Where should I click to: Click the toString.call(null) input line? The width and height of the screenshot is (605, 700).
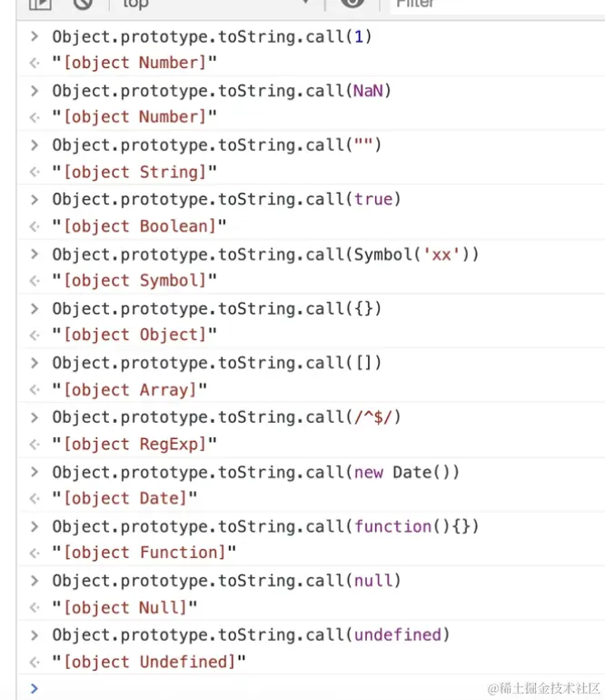point(227,581)
